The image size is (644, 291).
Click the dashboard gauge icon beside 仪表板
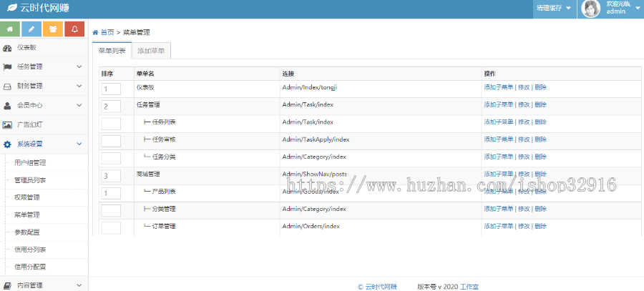pyautogui.click(x=7, y=48)
